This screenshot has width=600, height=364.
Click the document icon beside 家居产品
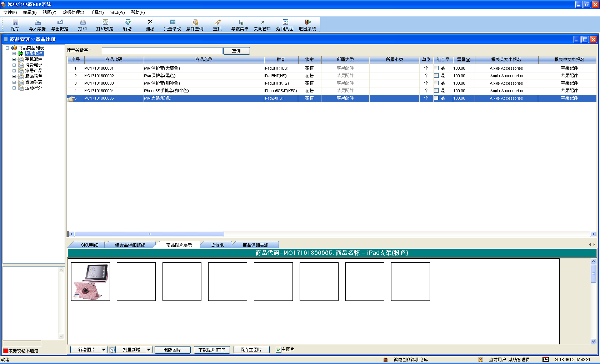click(x=21, y=71)
